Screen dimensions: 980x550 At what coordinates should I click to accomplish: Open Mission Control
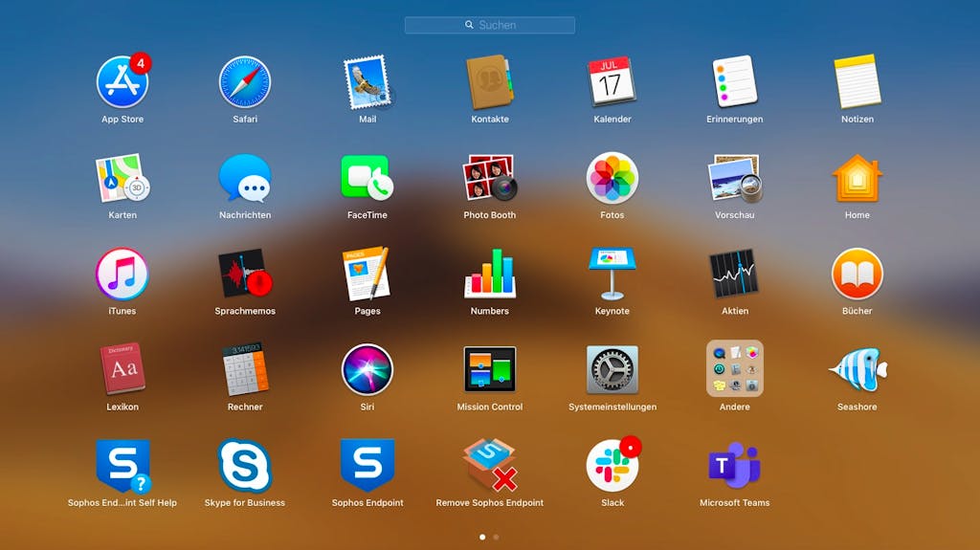pos(490,369)
